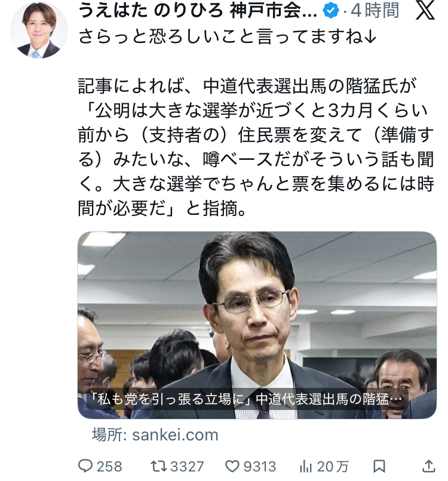This screenshot has height=481, width=448.
Task: Open the 場所: sankei.com source link
Action: pos(155,434)
